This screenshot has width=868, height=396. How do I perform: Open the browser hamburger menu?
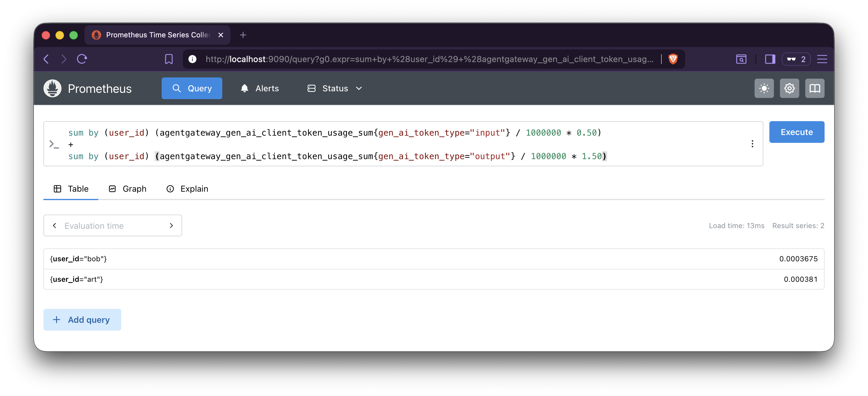point(822,59)
